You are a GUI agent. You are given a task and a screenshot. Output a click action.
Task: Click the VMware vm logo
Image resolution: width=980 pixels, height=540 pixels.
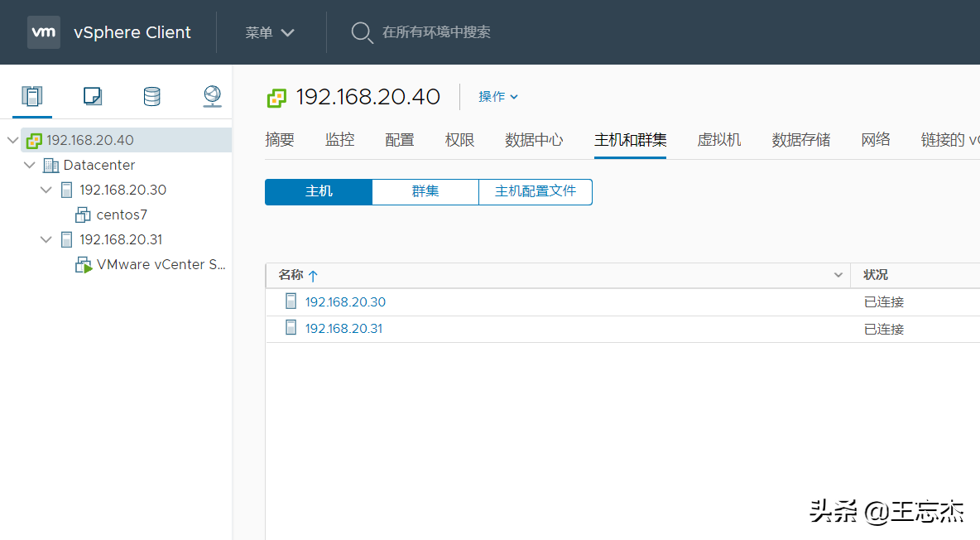coord(44,32)
